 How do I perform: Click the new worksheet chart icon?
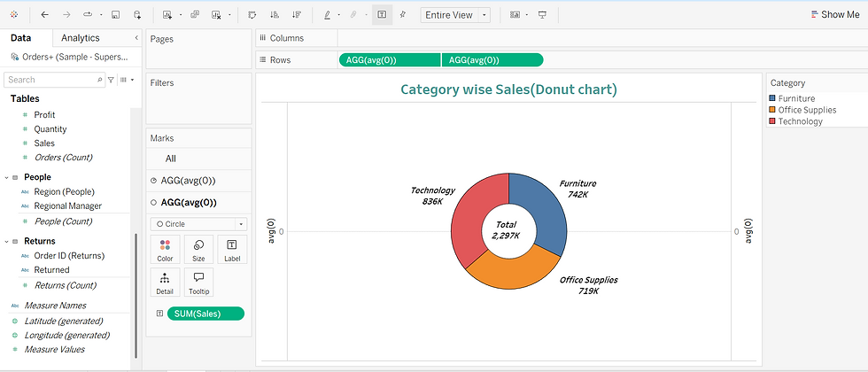167,15
